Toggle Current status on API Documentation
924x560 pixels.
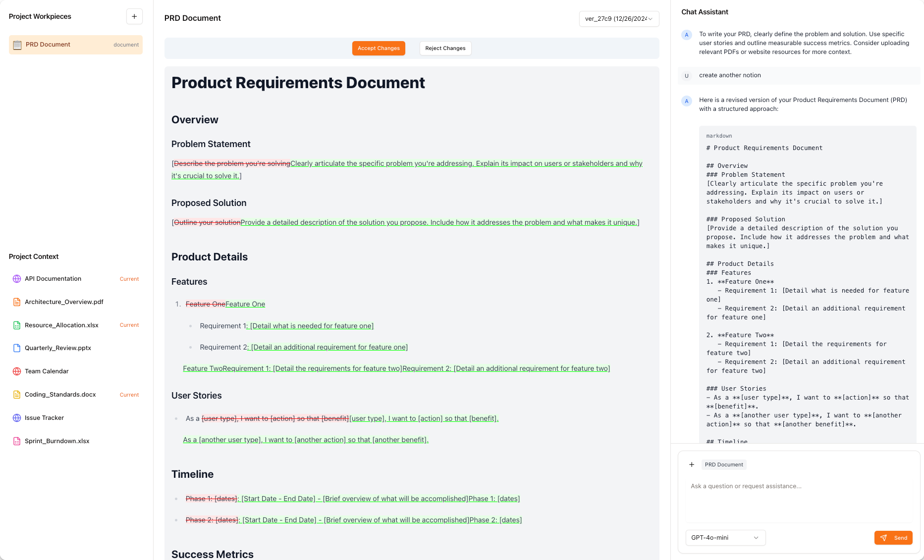point(129,279)
